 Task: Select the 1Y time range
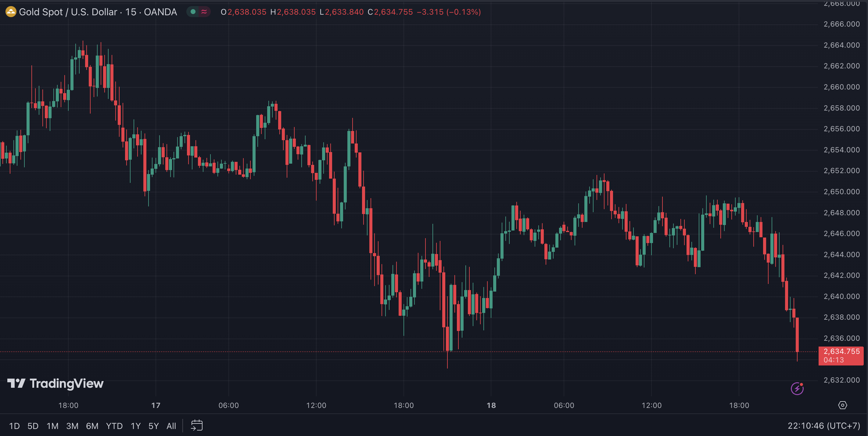135,426
